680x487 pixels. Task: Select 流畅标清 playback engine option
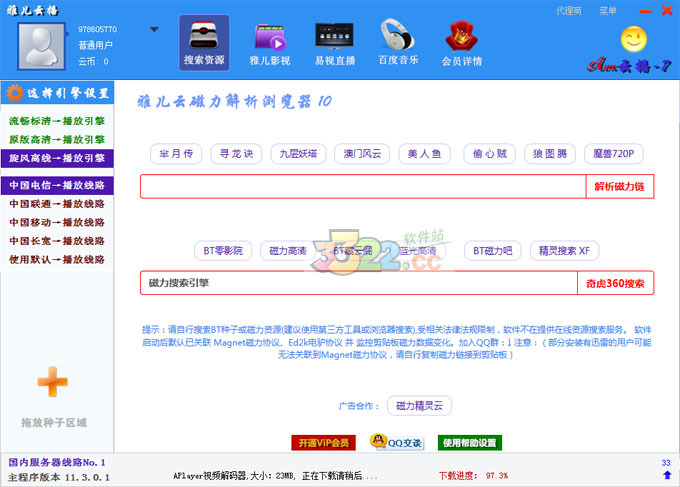tap(57, 120)
